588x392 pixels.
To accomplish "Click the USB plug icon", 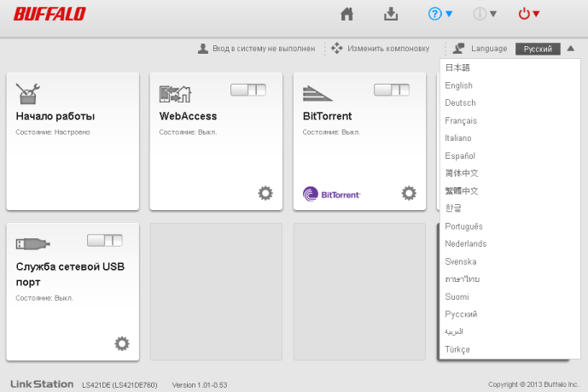I will [x=32, y=244].
